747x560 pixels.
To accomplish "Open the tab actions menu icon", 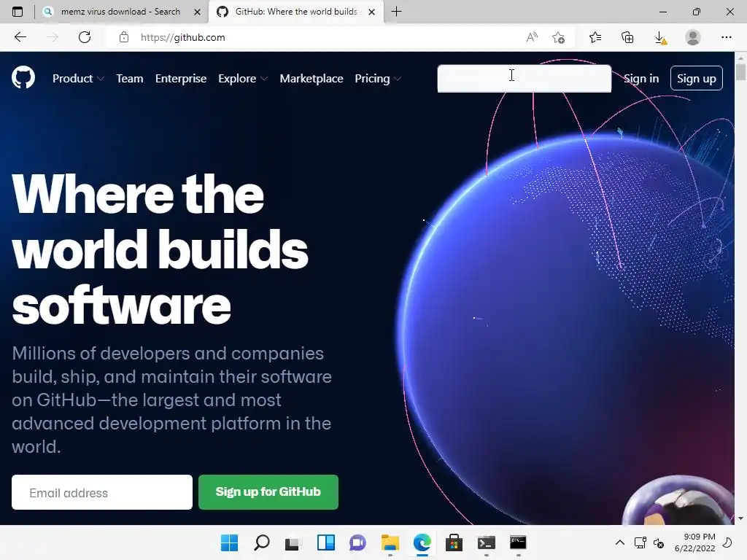I will (18, 12).
